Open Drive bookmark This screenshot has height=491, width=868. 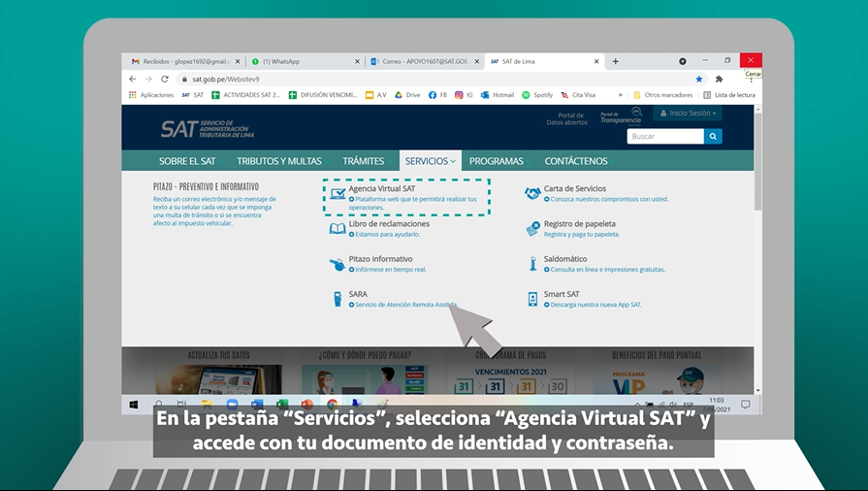coord(407,95)
